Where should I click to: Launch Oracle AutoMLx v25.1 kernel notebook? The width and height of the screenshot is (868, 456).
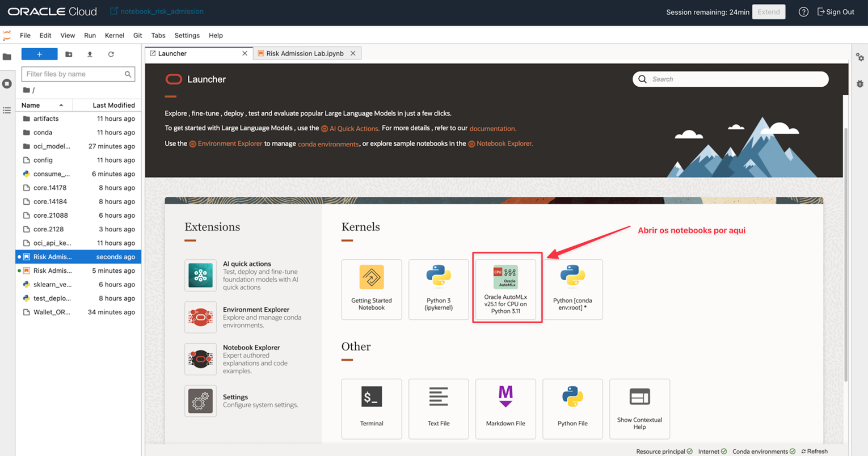(505, 288)
